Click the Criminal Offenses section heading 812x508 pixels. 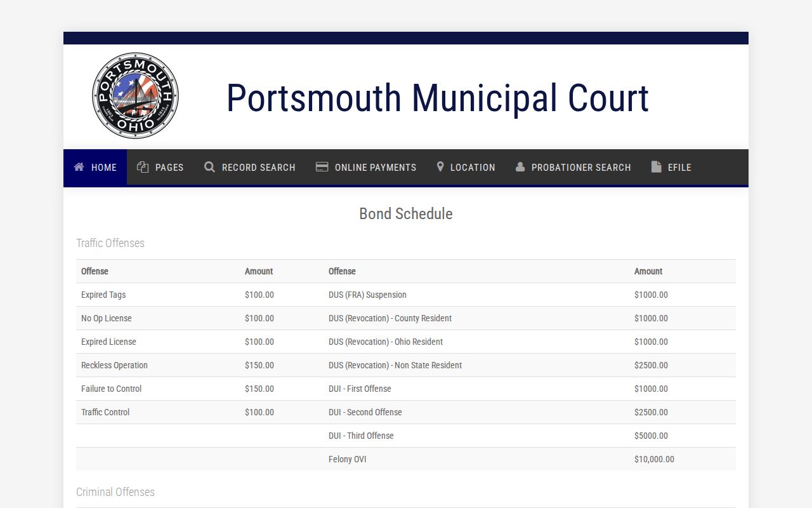click(x=115, y=492)
